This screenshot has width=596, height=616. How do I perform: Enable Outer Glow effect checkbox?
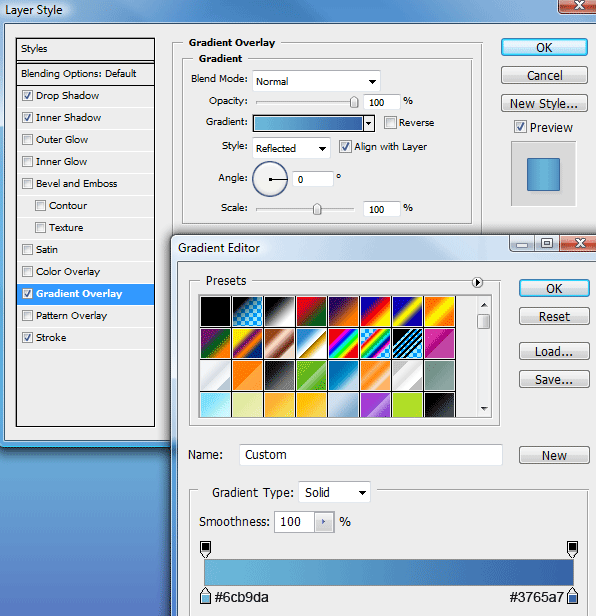tap(27, 139)
